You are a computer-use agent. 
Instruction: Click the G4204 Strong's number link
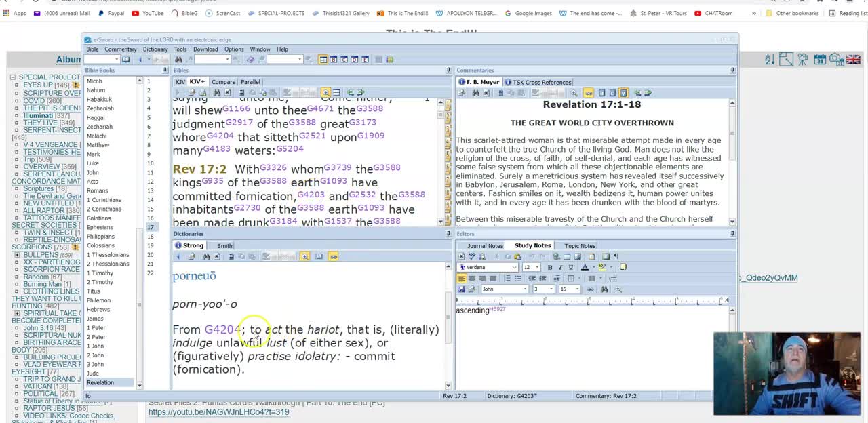coord(222,329)
